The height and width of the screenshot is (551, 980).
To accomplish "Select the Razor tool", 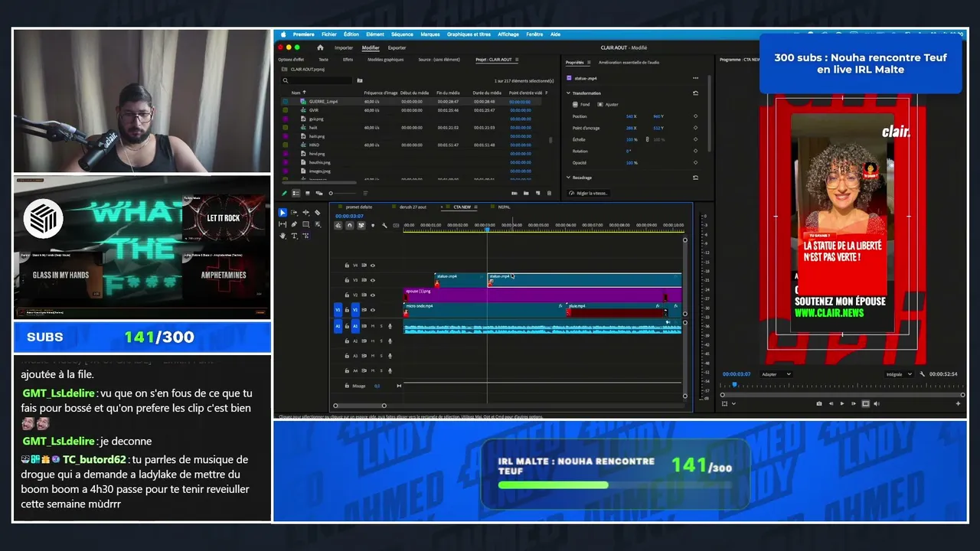I will (x=317, y=213).
